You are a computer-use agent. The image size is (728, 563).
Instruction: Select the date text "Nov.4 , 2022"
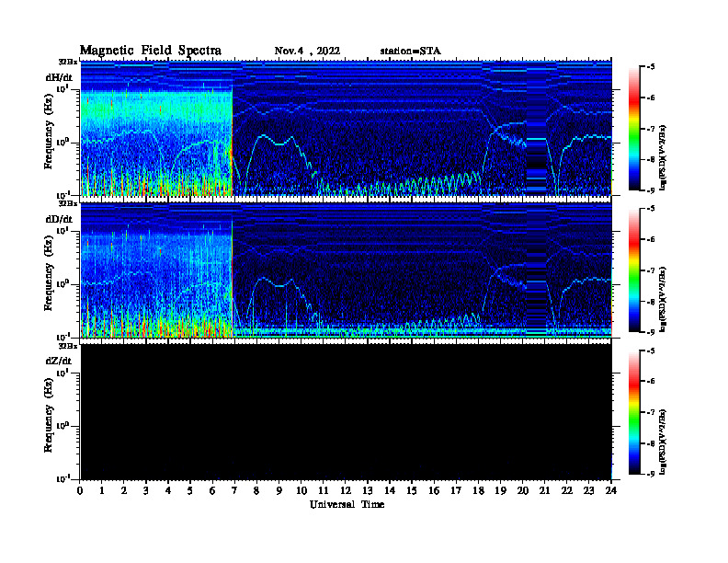[x=307, y=51]
